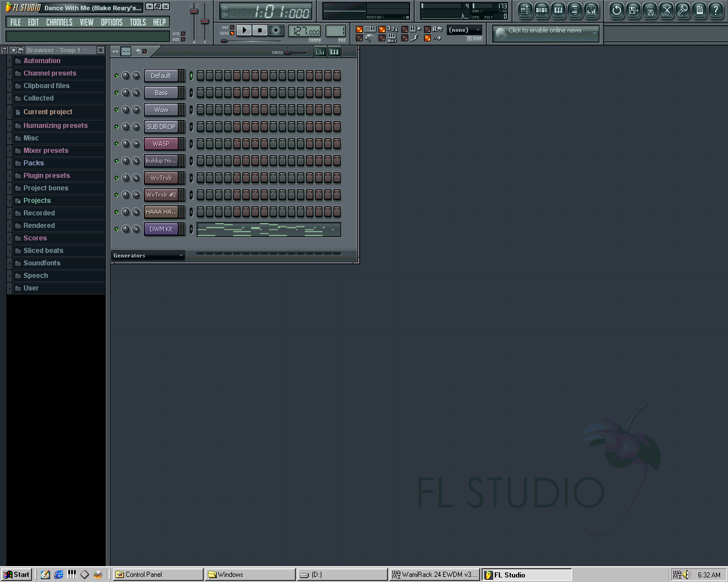The height and width of the screenshot is (582, 728).
Task: Open the one-click audio recording scissors icon
Action: click(x=666, y=10)
